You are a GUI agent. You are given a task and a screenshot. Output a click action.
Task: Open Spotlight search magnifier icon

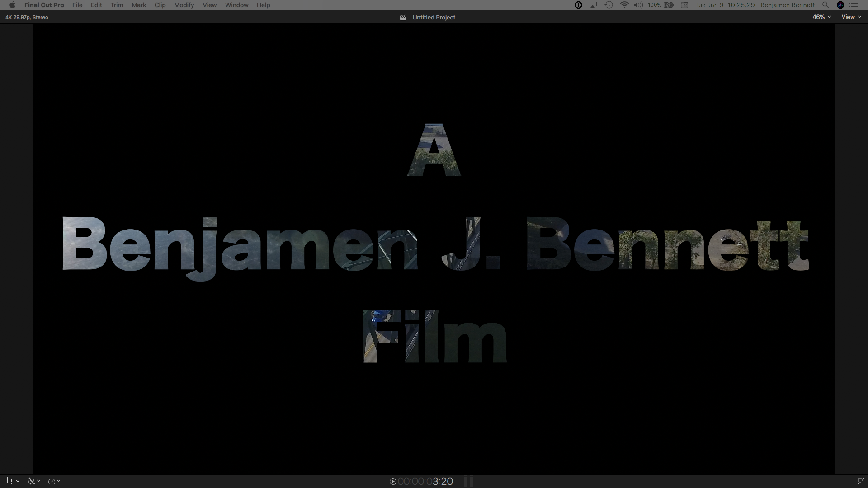pos(826,5)
